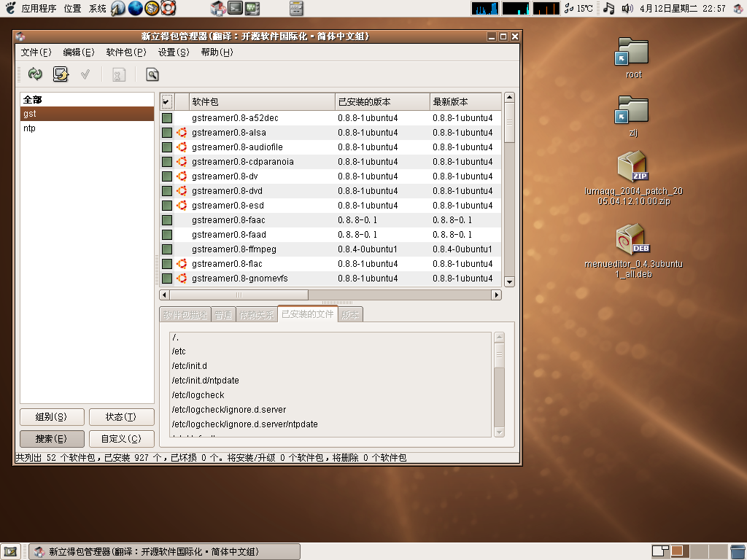Click Ubuntu logo beside gstreamer0.8-dvd
Viewport: 747px width, 560px height.
[182, 191]
